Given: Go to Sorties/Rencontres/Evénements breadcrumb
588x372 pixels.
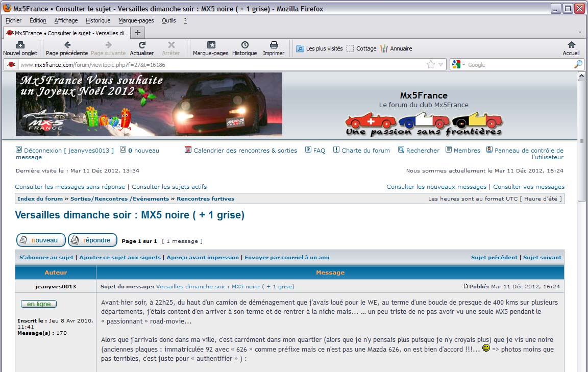Looking at the screenshot, I should click(119, 199).
